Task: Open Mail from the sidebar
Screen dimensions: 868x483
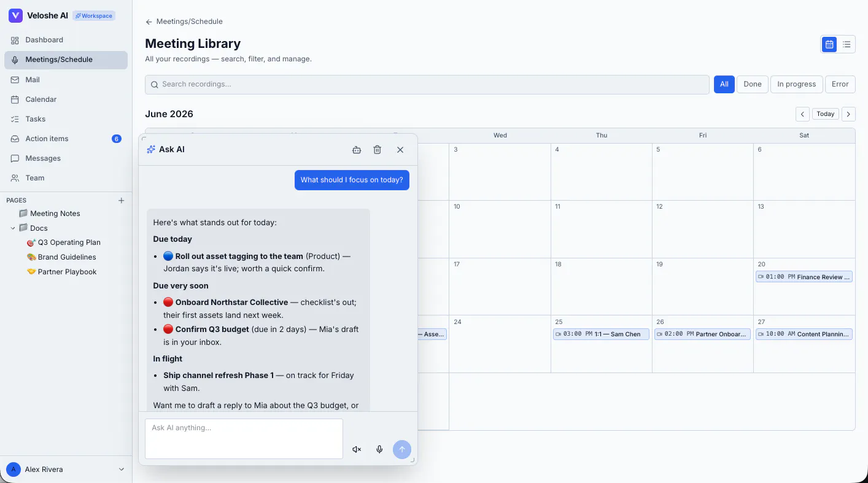Action: click(66, 80)
